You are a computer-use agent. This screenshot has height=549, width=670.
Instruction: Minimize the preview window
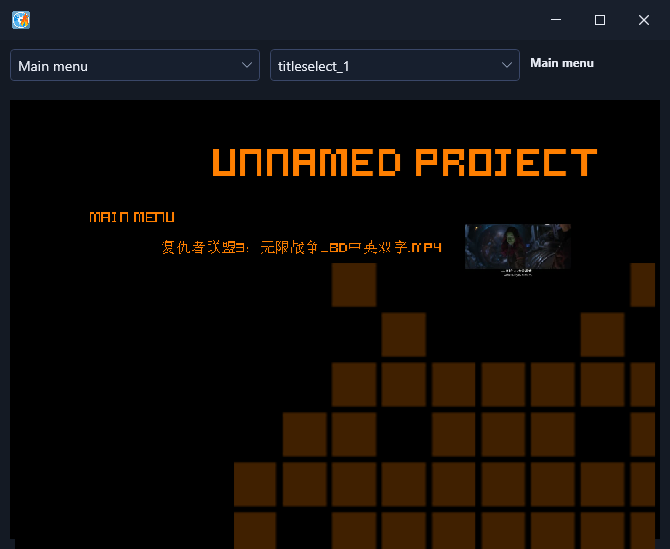pyautogui.click(x=555, y=20)
